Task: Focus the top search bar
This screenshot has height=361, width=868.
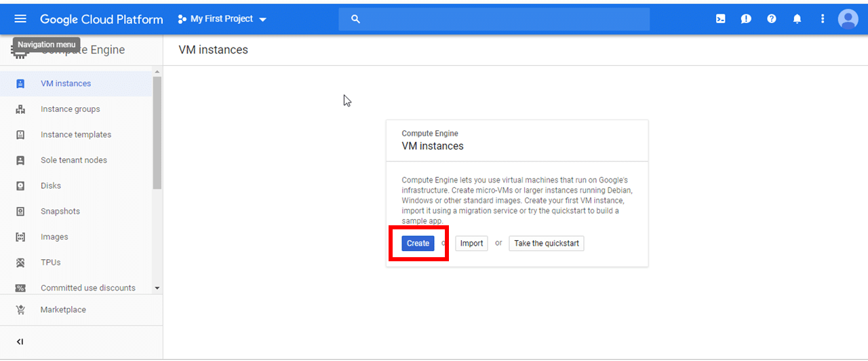Action: [494, 19]
